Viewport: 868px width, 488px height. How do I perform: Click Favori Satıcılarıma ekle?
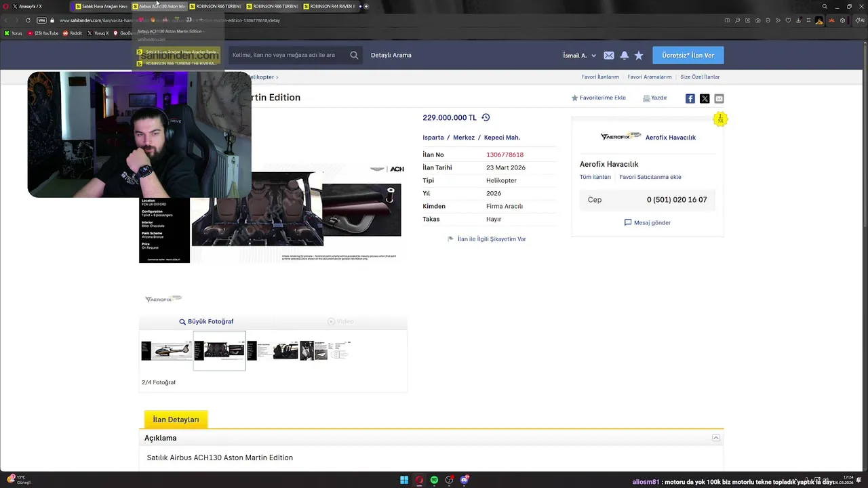(x=650, y=177)
